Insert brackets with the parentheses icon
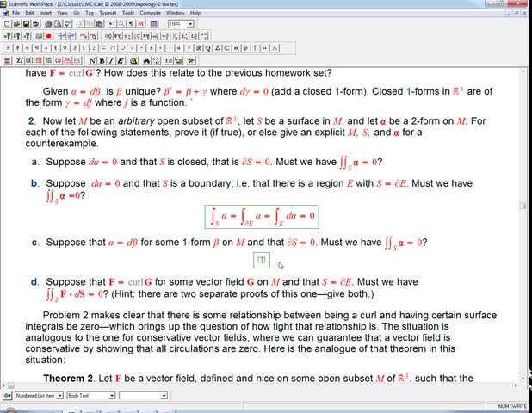Image resolution: width=532 pixels, height=413 pixels. [x=29, y=61]
